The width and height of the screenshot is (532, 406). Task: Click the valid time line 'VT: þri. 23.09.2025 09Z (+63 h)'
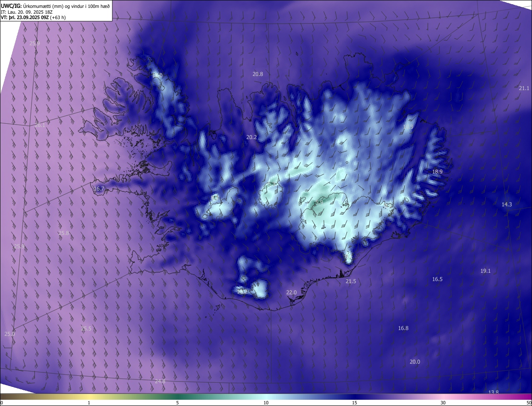click(x=33, y=17)
